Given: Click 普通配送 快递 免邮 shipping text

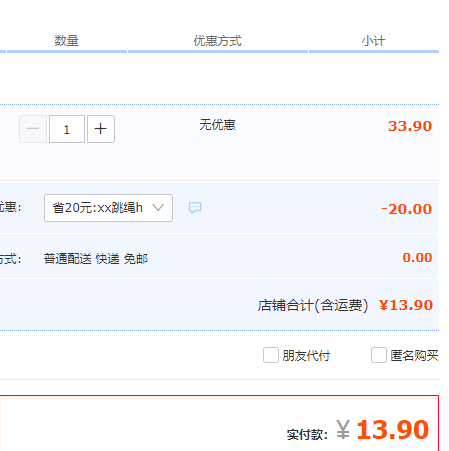Looking at the screenshot, I should (x=96, y=259).
